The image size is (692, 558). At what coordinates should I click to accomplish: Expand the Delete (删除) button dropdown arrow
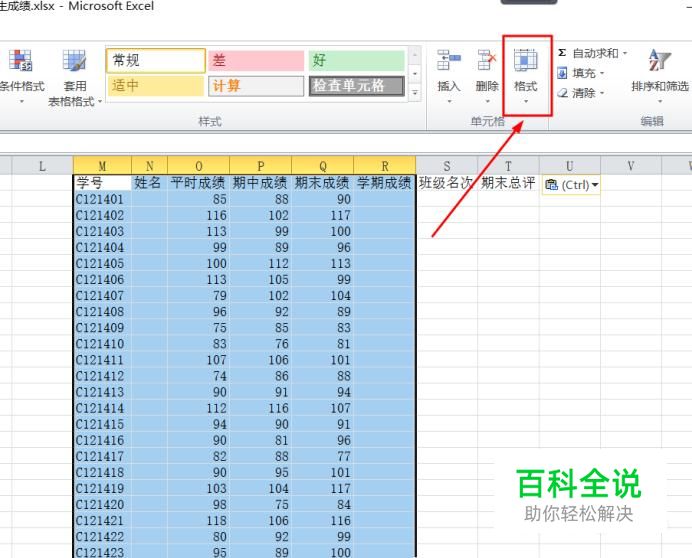click(x=488, y=102)
